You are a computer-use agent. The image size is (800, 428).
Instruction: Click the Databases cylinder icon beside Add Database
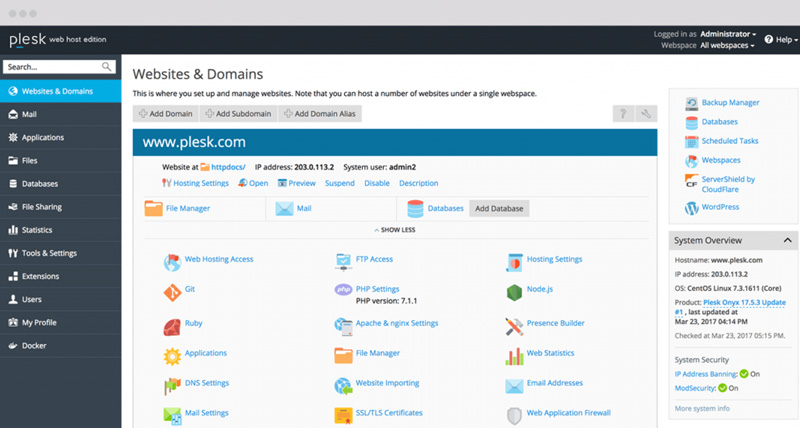[x=415, y=209]
